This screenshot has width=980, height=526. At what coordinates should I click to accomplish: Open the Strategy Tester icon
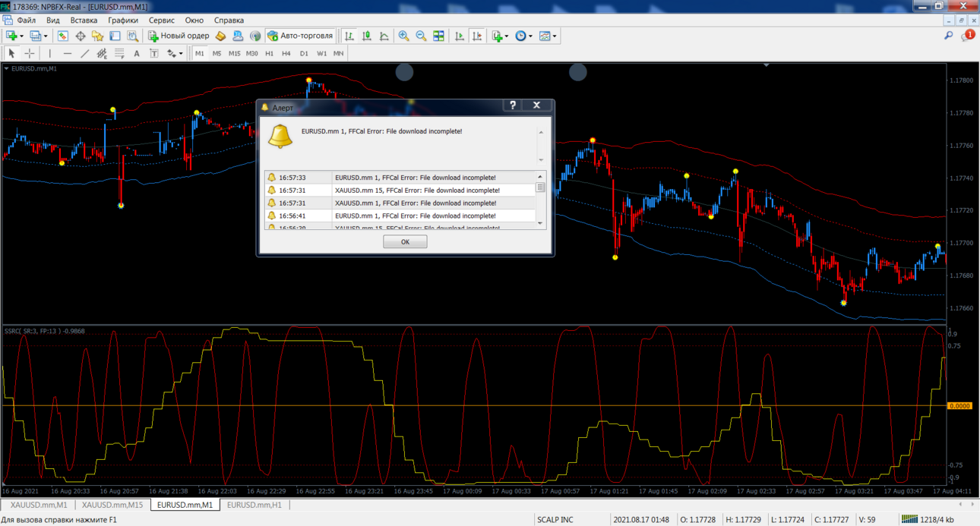click(x=133, y=36)
